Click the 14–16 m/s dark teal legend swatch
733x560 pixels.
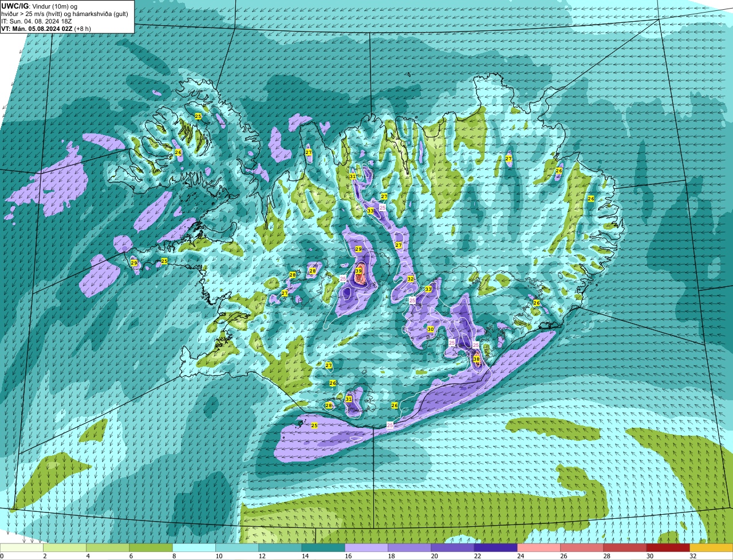(x=324, y=548)
